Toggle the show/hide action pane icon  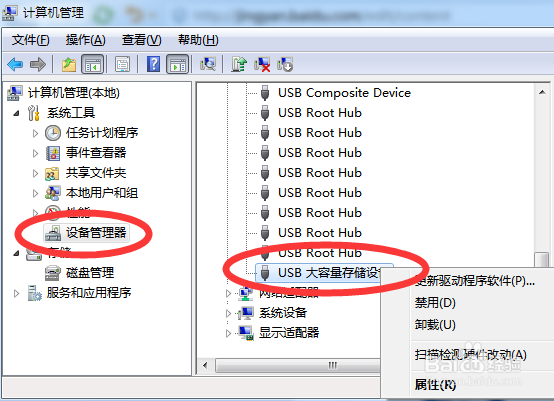tap(178, 64)
